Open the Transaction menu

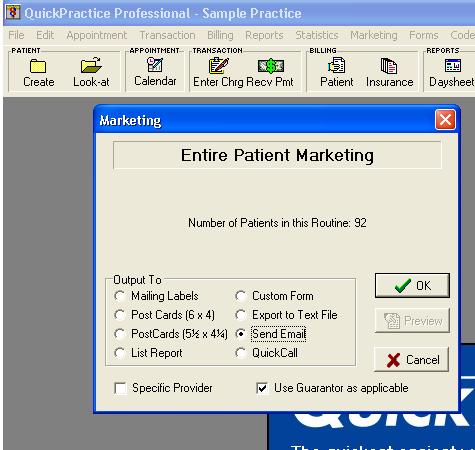(167, 35)
